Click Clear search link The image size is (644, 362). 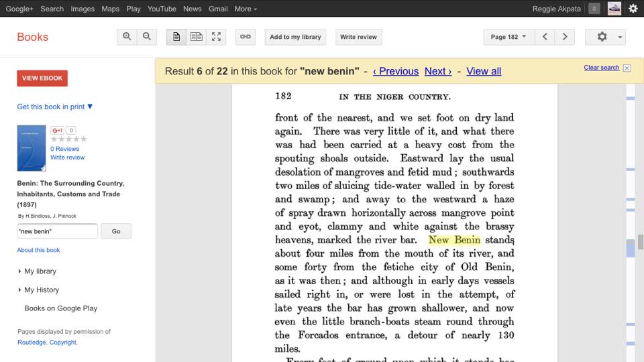tap(602, 68)
